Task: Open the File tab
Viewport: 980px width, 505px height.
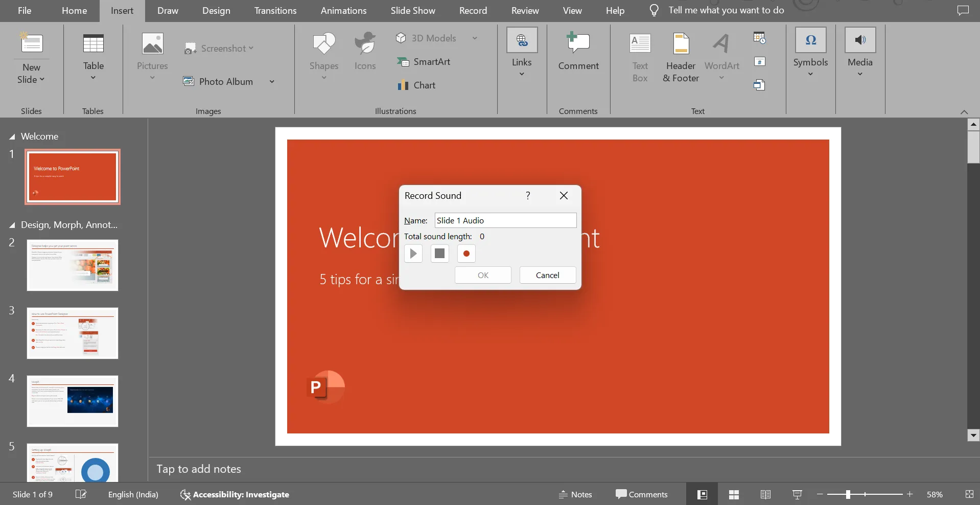Action: coord(25,10)
